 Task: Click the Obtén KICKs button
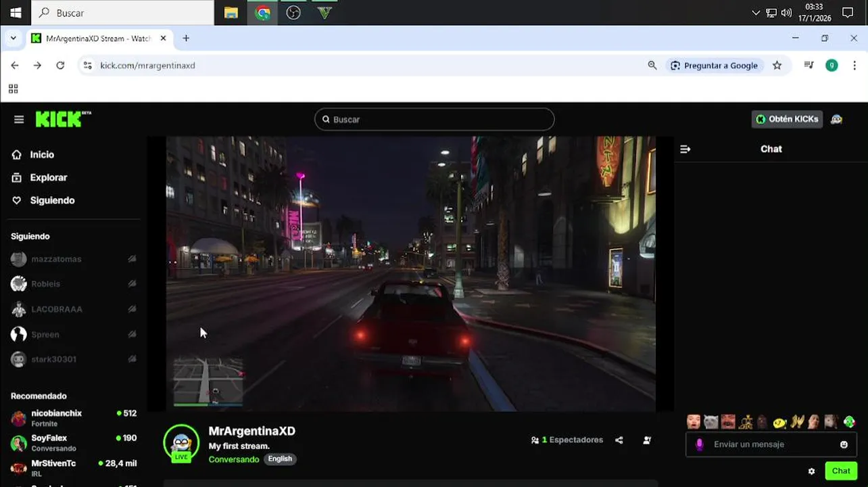[x=787, y=119]
